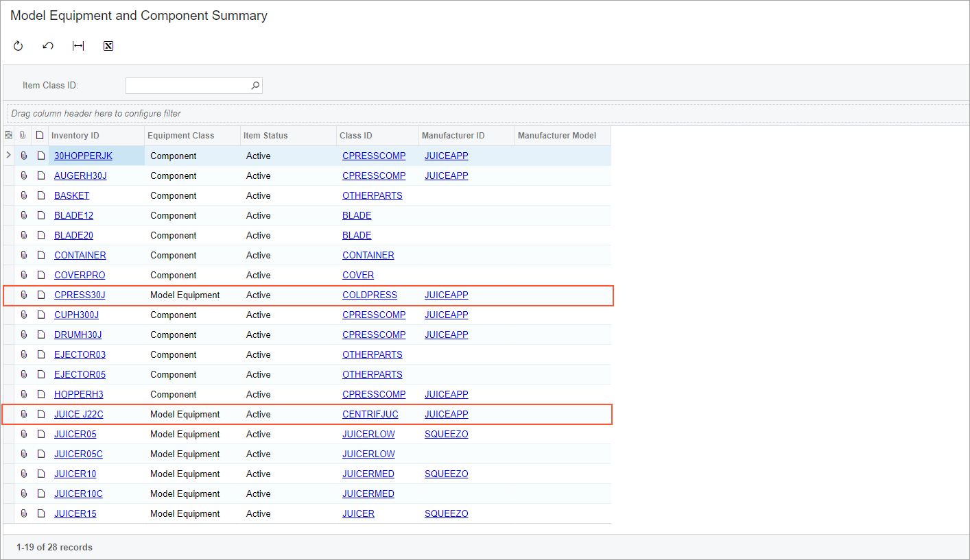The height and width of the screenshot is (560, 970).
Task: Click note icon for 30HOPPERJK row
Action: (40, 156)
